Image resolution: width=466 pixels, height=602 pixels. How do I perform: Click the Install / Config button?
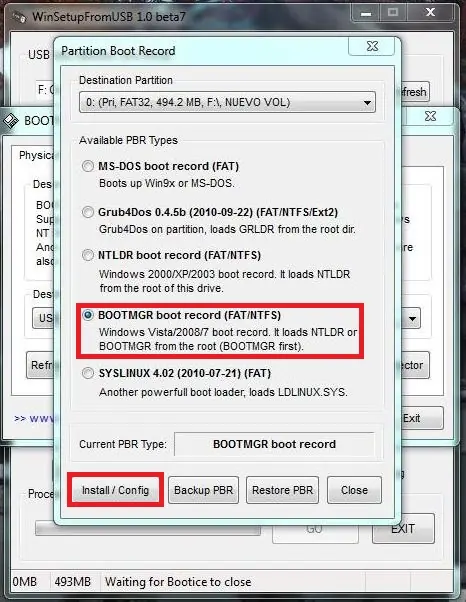click(x=115, y=490)
